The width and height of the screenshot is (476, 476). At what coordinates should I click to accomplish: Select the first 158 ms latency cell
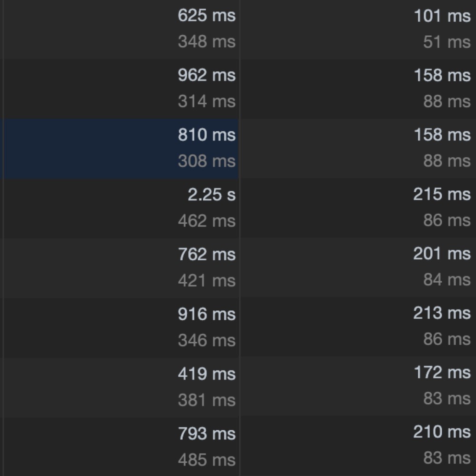point(444,75)
